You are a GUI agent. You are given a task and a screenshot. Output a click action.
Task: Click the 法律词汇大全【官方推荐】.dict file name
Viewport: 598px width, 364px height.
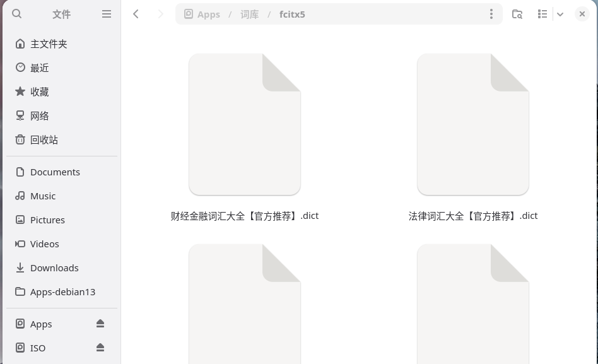473,216
